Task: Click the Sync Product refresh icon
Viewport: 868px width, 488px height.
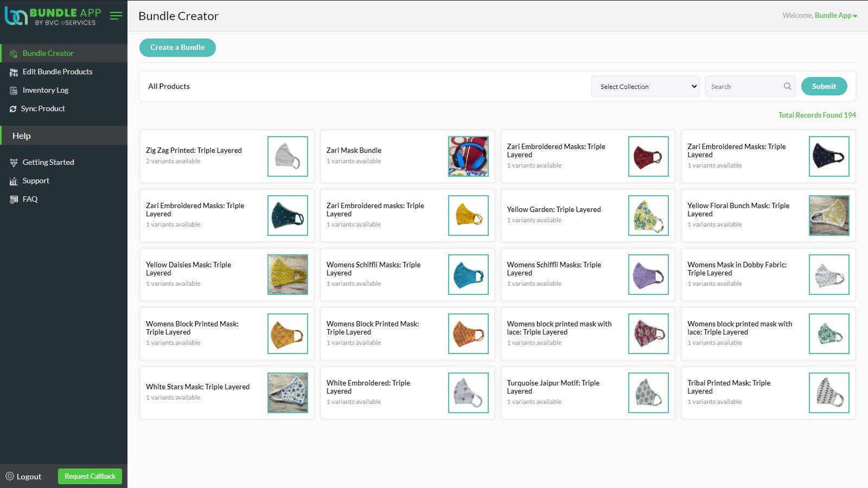Action: point(13,109)
